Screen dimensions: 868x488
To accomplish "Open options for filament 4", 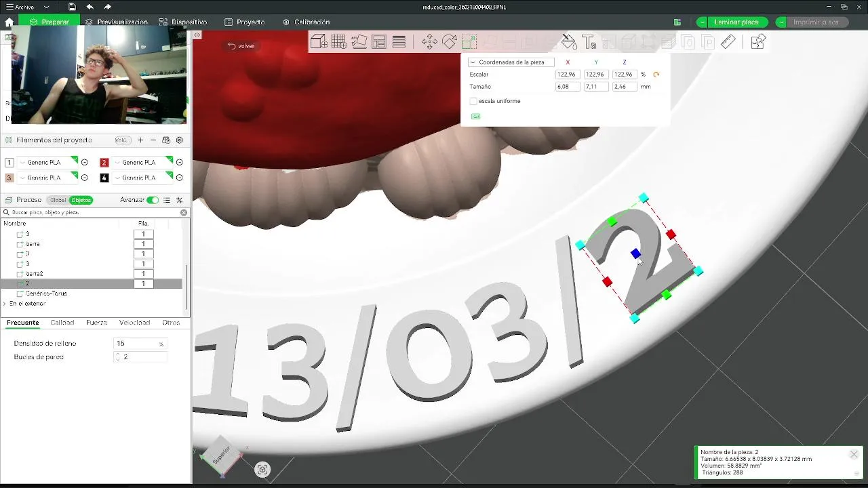I will coord(179,178).
